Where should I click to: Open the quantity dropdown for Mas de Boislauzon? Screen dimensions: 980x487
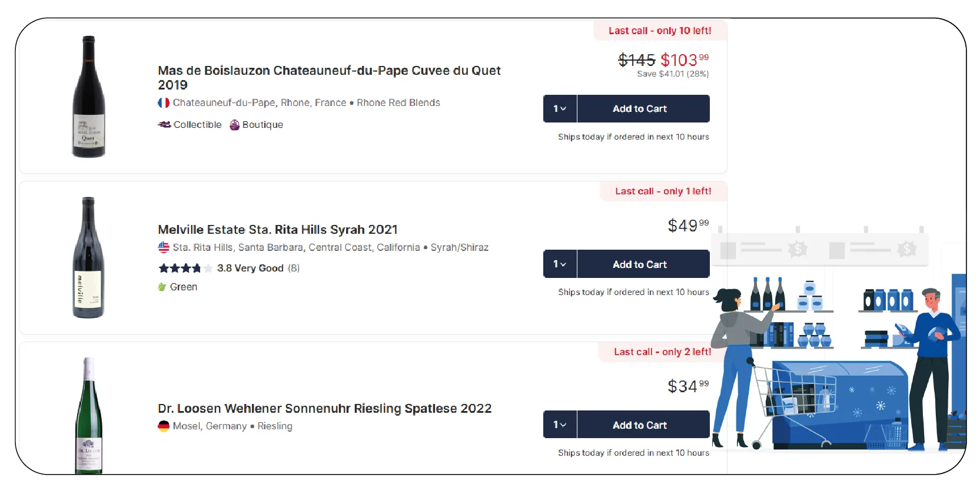point(559,108)
